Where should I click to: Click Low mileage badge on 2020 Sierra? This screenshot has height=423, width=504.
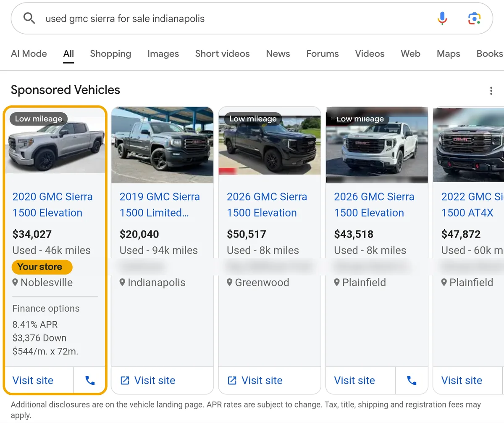[x=39, y=119]
